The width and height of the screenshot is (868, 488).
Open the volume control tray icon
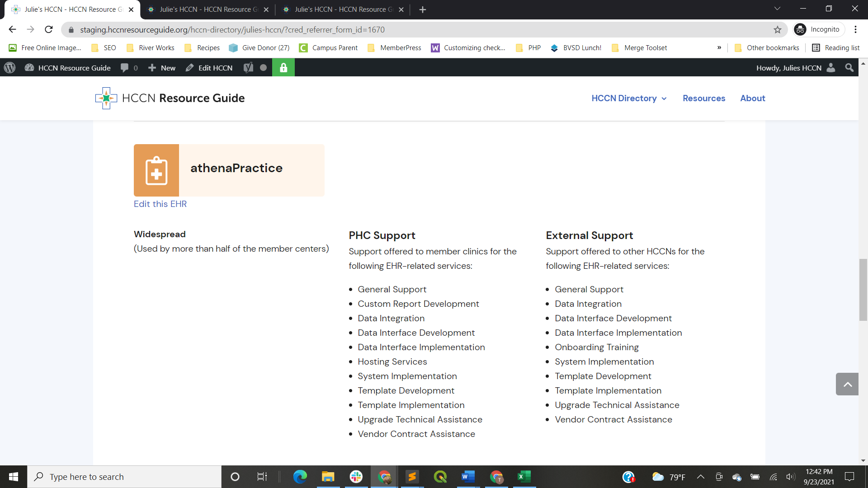coord(790,477)
